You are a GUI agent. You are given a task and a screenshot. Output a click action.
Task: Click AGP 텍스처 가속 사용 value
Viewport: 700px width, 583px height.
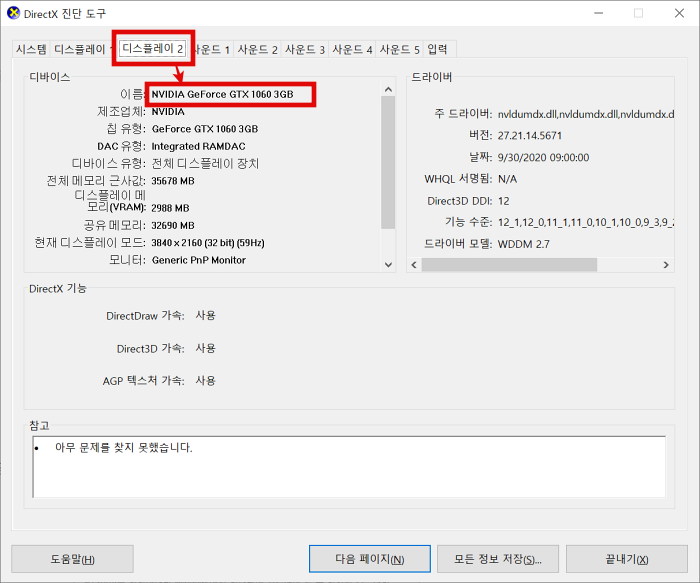(x=205, y=381)
